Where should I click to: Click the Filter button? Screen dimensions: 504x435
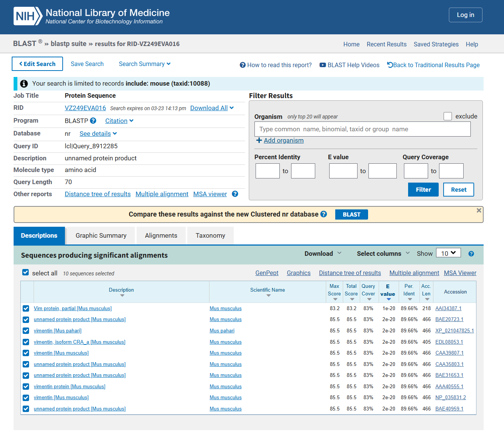(423, 190)
